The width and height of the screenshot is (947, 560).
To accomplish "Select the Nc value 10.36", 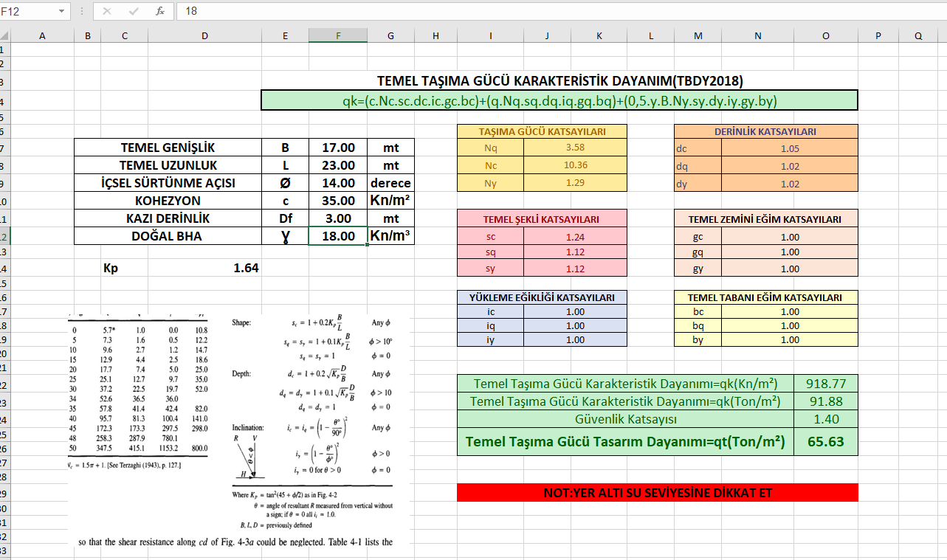I will point(575,165).
